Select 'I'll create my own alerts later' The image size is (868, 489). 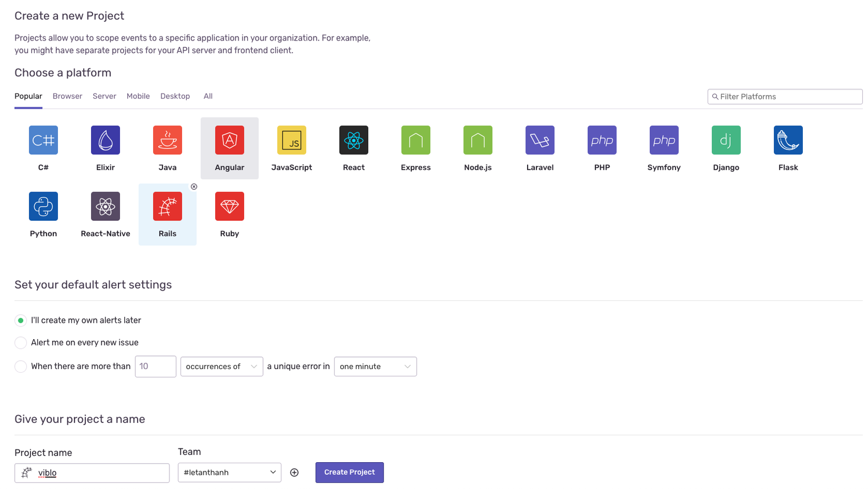tap(21, 321)
